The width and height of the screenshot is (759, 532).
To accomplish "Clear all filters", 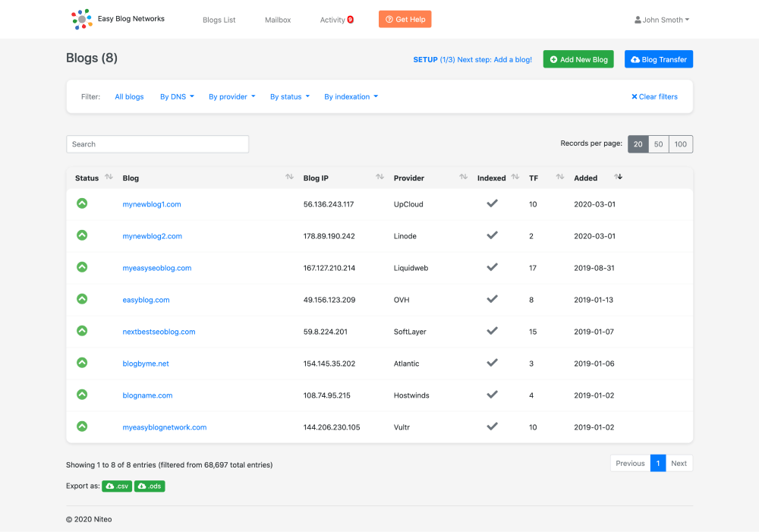I will (654, 97).
